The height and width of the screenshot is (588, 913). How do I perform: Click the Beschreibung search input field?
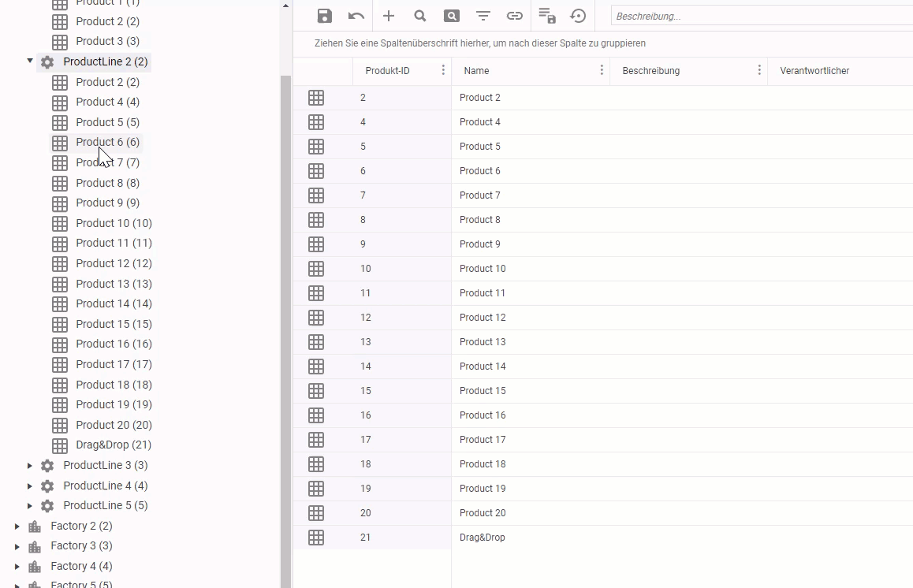[761, 16]
